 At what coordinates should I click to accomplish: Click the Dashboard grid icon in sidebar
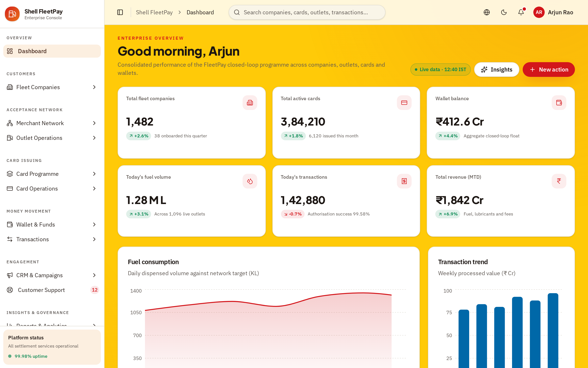click(x=10, y=51)
